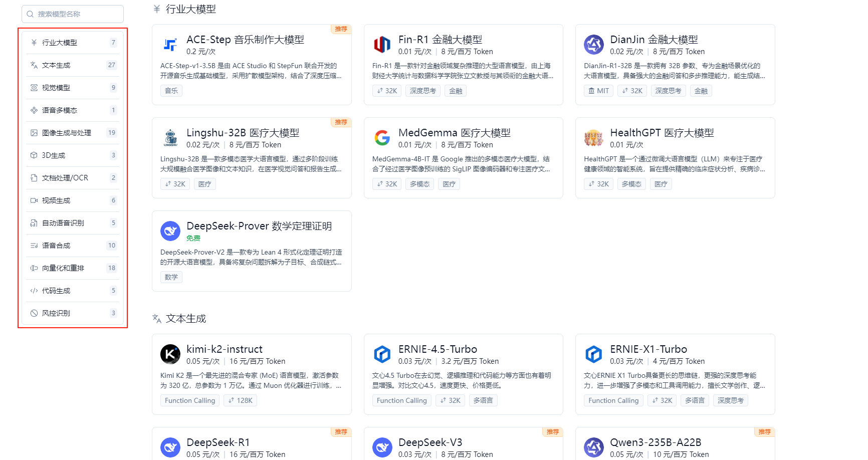The width and height of the screenshot is (868, 460).
Task: Focus the 搜索模型名称 search field
Action: 73,14
